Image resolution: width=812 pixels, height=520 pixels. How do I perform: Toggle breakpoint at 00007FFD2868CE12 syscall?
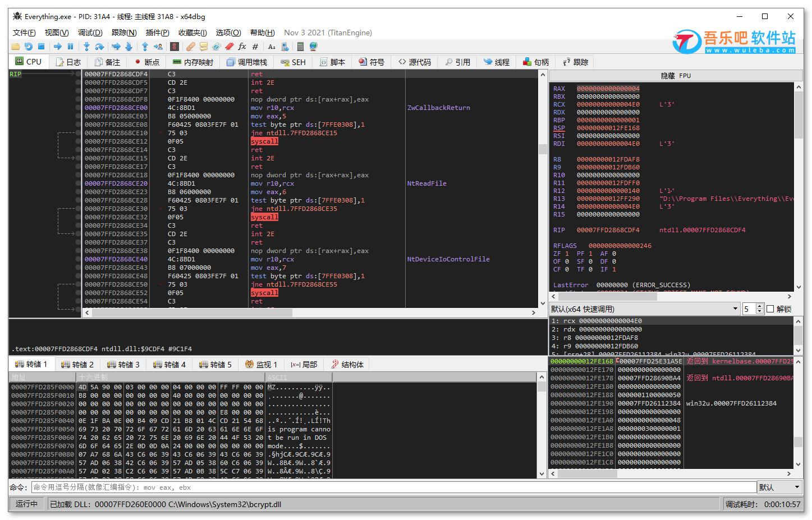click(x=78, y=141)
